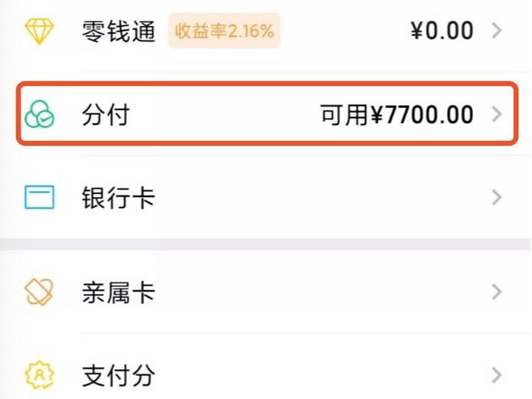This screenshot has width=532, height=399.
Task: Click the 收益率2.16% badge
Action: (x=224, y=31)
